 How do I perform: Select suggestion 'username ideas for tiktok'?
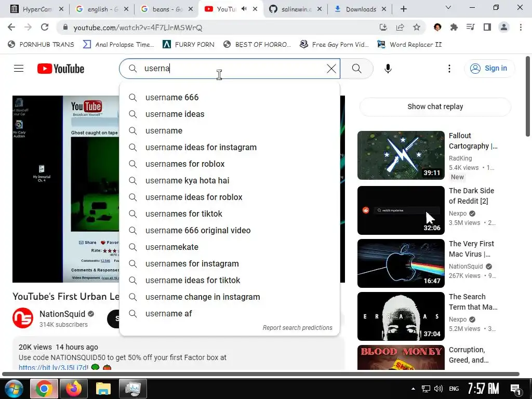229,280
